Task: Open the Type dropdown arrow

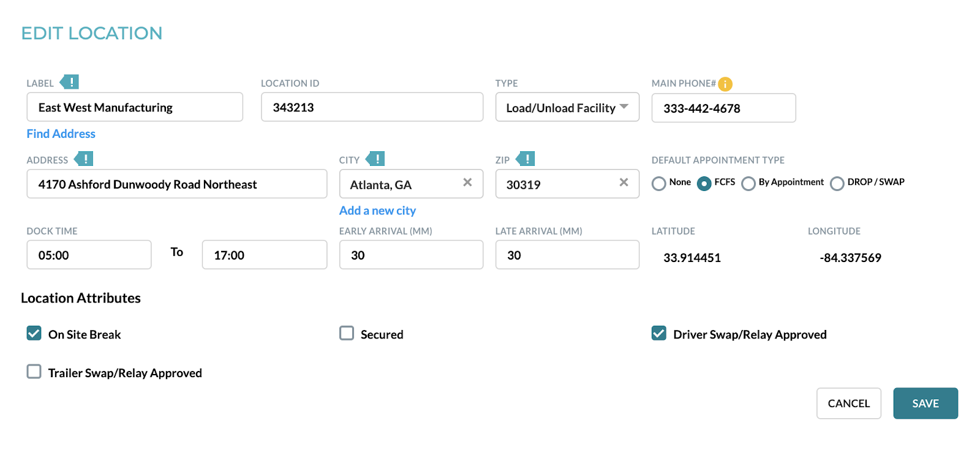Action: pos(624,107)
